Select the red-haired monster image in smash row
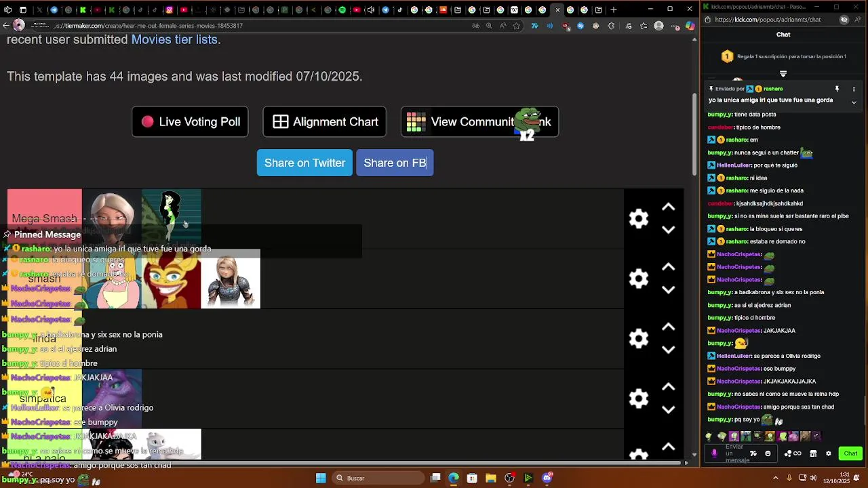The image size is (868, 488). coord(172,279)
